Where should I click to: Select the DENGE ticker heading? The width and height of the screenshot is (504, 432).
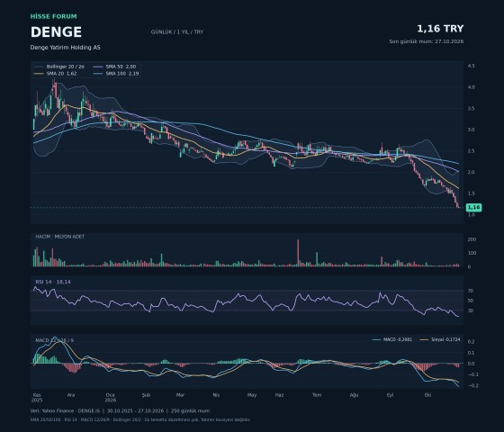[56, 32]
